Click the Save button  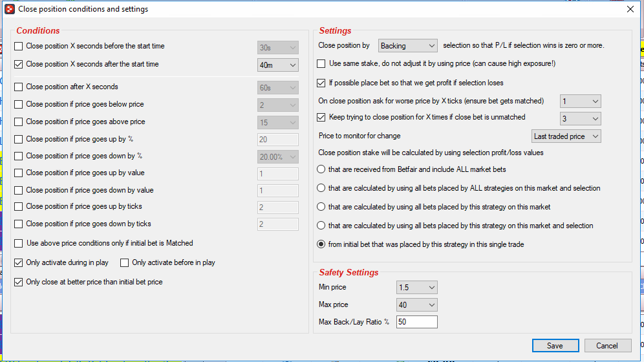(x=555, y=346)
